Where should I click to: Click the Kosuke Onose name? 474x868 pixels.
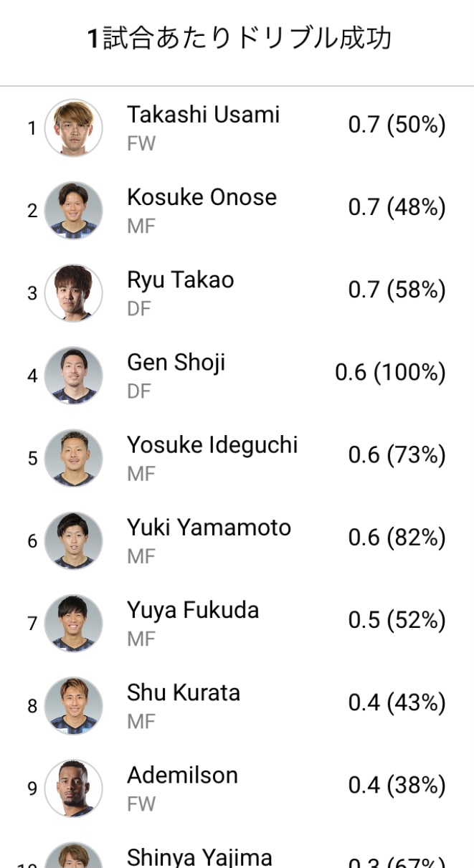pos(202,197)
